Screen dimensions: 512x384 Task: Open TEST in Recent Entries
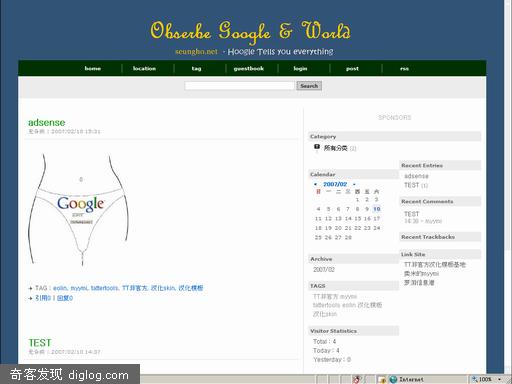tap(412, 185)
